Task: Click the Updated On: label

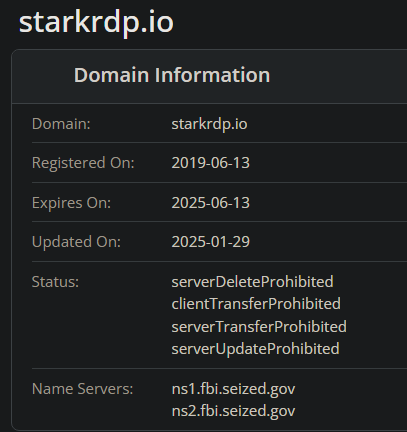Action: coord(76,242)
